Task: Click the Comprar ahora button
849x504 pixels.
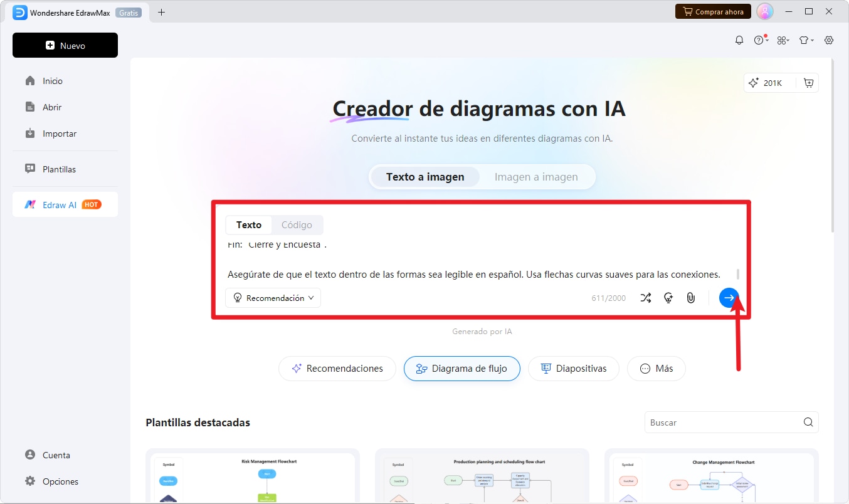Action: [x=713, y=11]
